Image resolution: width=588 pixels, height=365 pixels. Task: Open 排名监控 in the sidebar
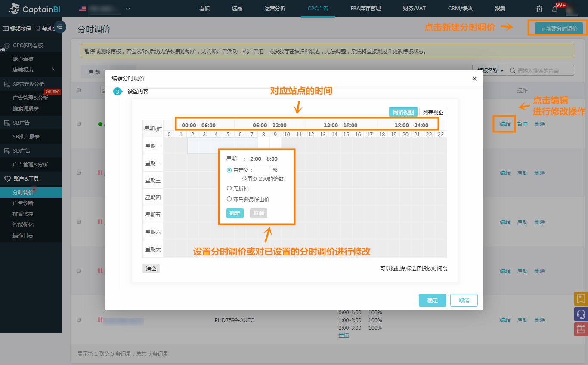click(23, 214)
